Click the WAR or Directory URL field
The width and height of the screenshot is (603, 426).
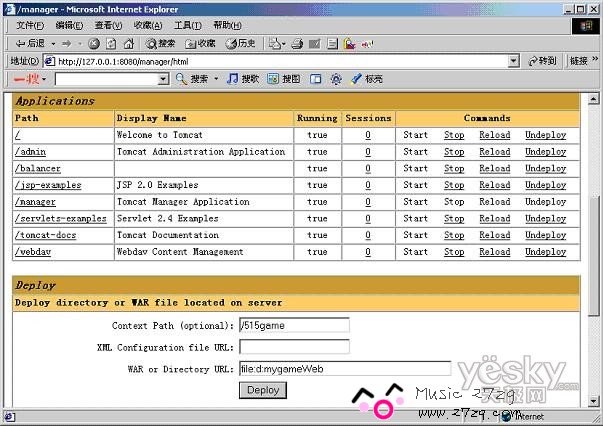pyautogui.click(x=345, y=369)
